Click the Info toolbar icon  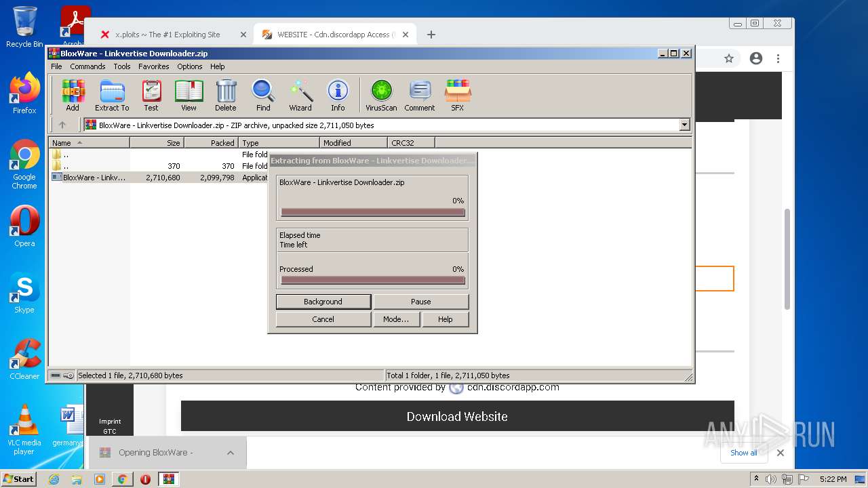[x=338, y=95]
